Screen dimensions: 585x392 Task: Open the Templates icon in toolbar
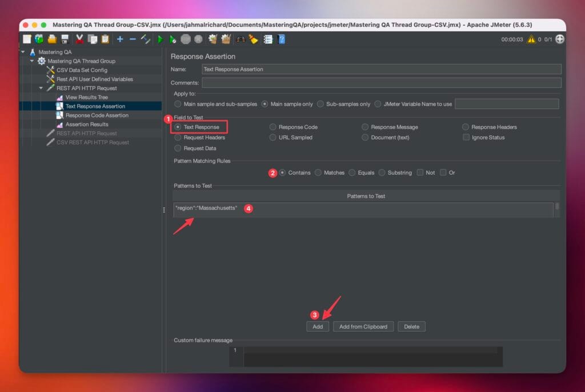coord(39,39)
